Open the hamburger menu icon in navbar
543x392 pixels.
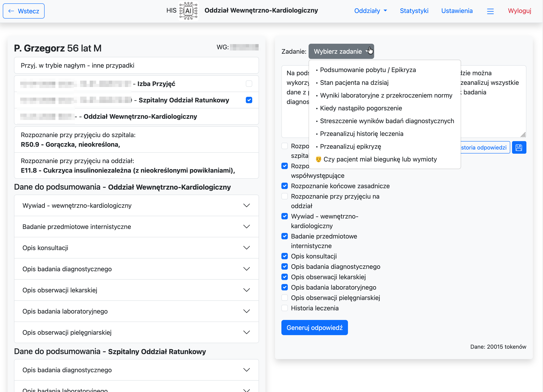490,11
